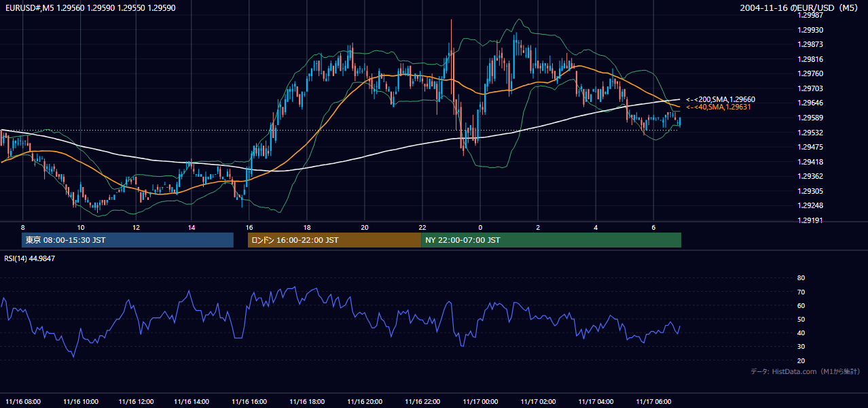Screen dimensions: 868x408
Task: Click the bottom time label 11/17 00:00
Action: coord(480,401)
